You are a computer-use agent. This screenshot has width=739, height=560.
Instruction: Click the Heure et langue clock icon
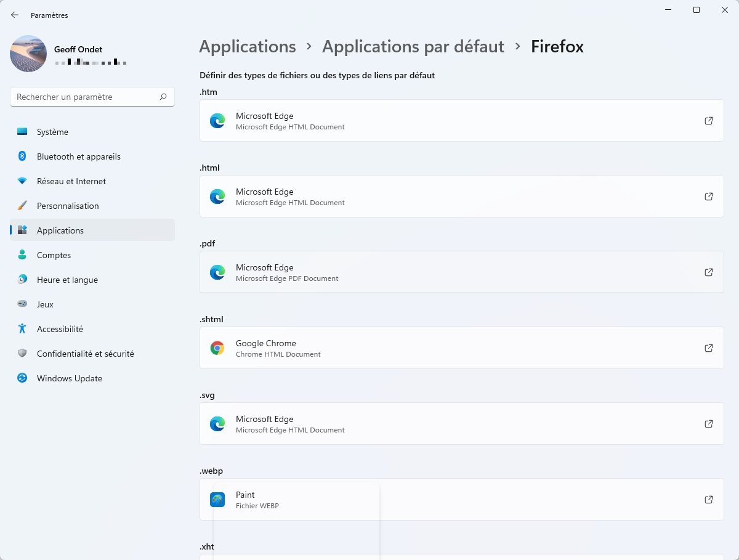tap(22, 280)
